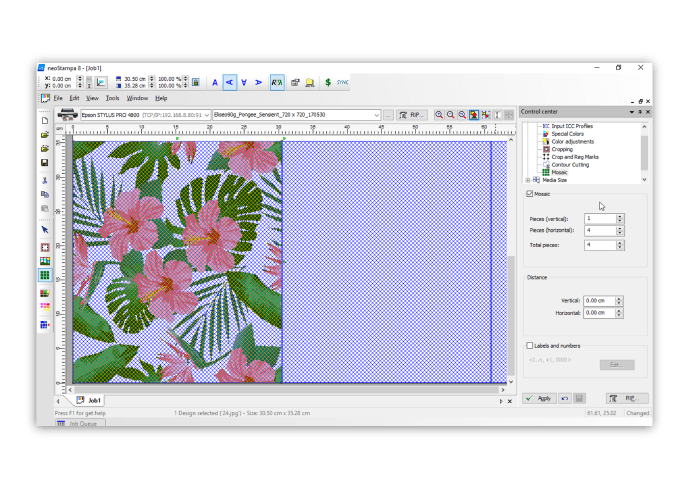The width and height of the screenshot is (690, 480).
Task: Select Input ICC Profiles tree item
Action: click(572, 126)
